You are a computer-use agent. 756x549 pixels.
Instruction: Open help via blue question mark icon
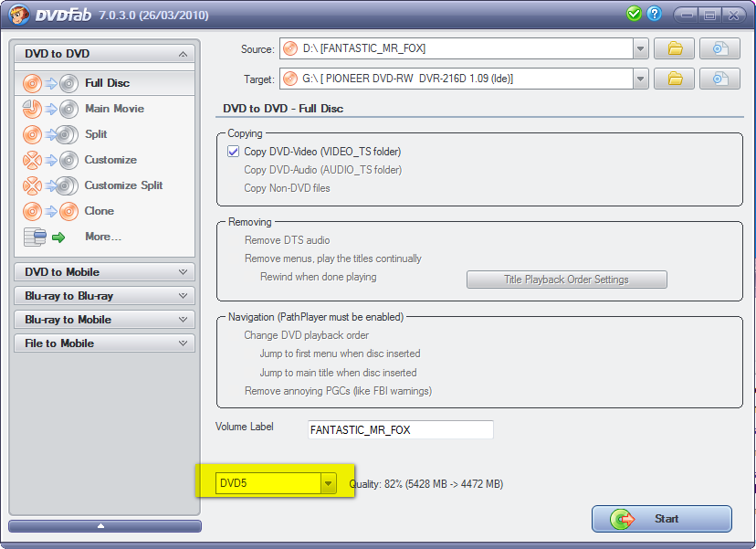(655, 14)
